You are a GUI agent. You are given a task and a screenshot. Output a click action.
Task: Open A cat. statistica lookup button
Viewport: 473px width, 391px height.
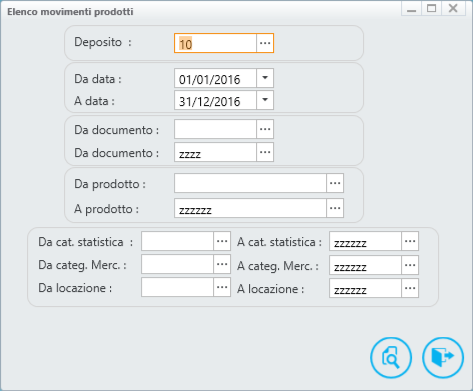(410, 241)
